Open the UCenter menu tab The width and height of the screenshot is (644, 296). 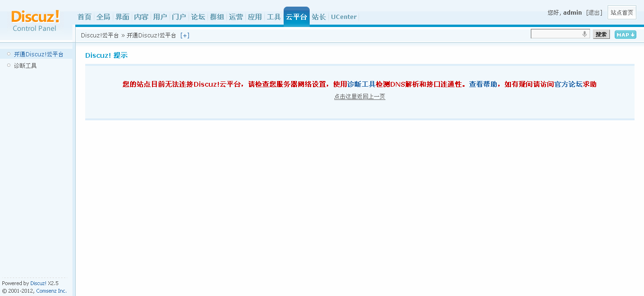tap(344, 17)
